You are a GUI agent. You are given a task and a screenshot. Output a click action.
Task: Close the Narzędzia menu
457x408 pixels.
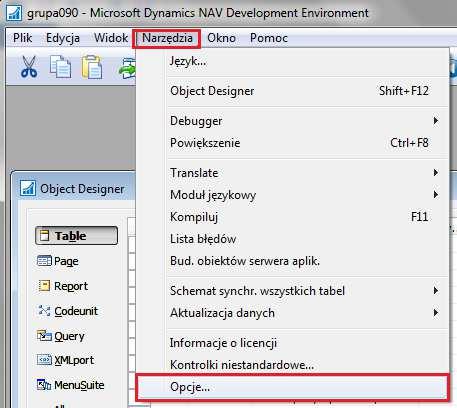(x=167, y=38)
